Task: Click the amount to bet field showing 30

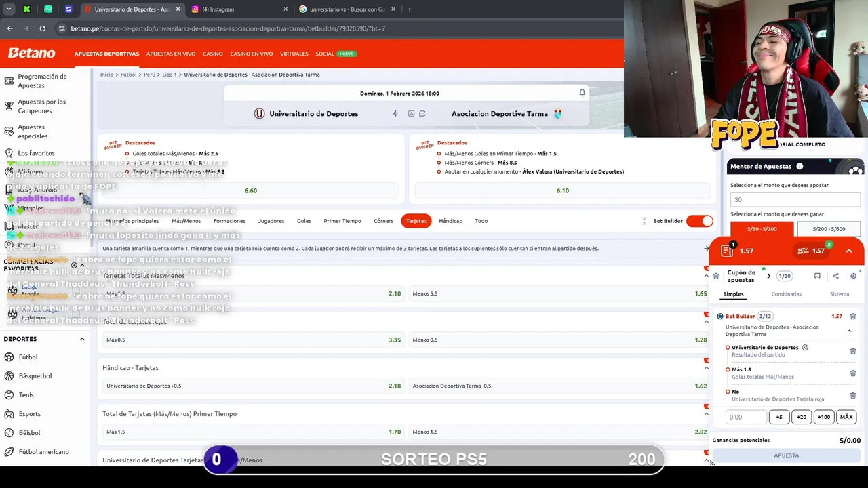Action: pos(795,200)
